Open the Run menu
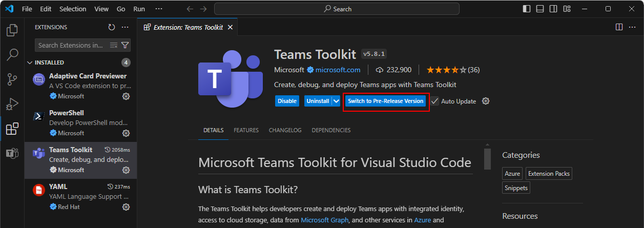The image size is (644, 228). coord(139,9)
